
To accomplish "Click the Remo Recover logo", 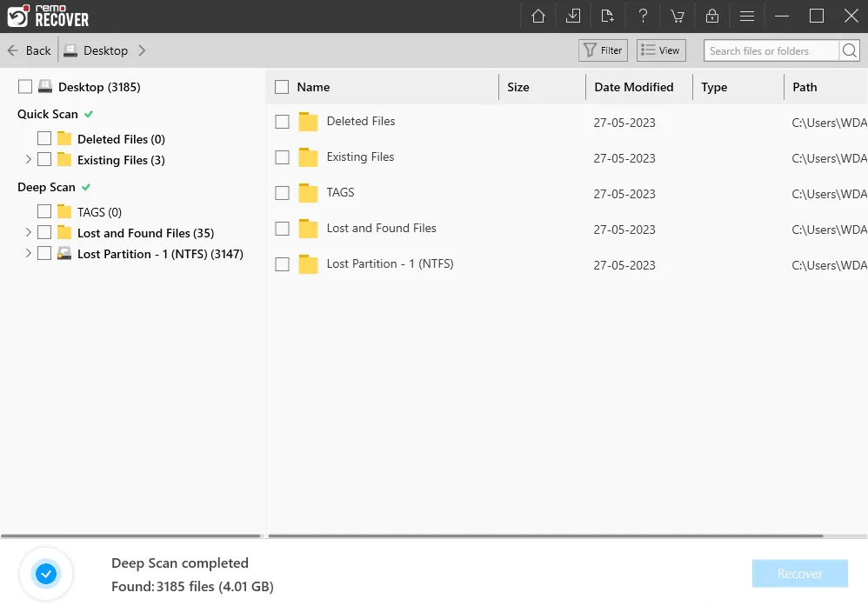I will (x=48, y=16).
